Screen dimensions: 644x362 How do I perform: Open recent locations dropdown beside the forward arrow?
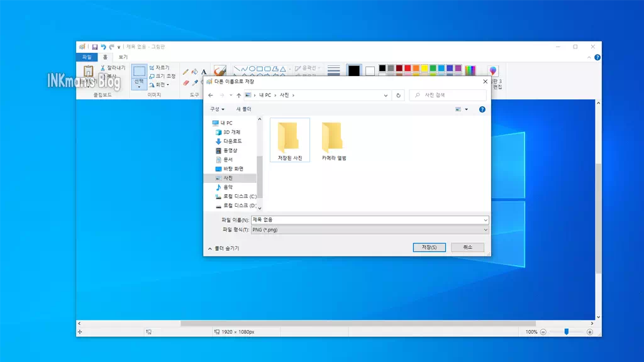(x=231, y=96)
